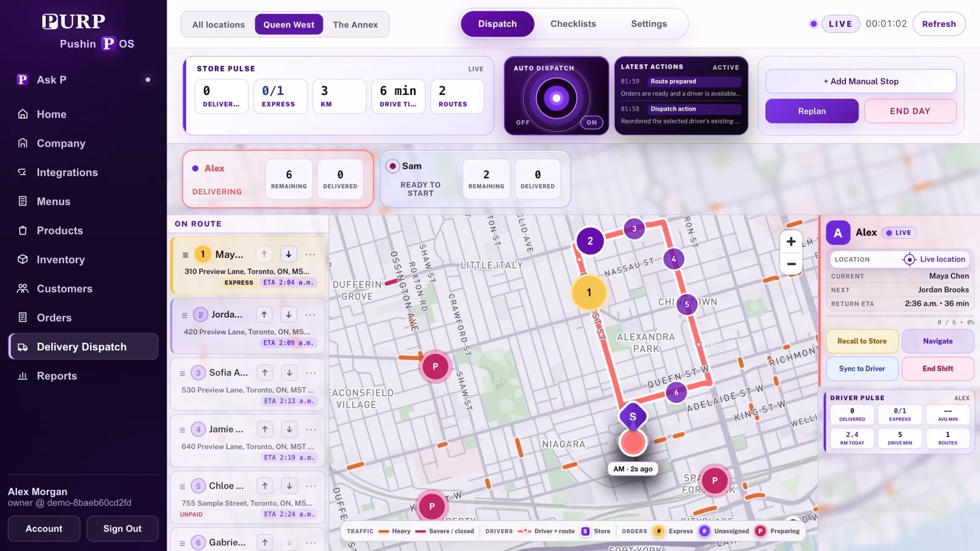Click the driver route progress bar
Viewport: 980px width, 551px height.
click(900, 316)
